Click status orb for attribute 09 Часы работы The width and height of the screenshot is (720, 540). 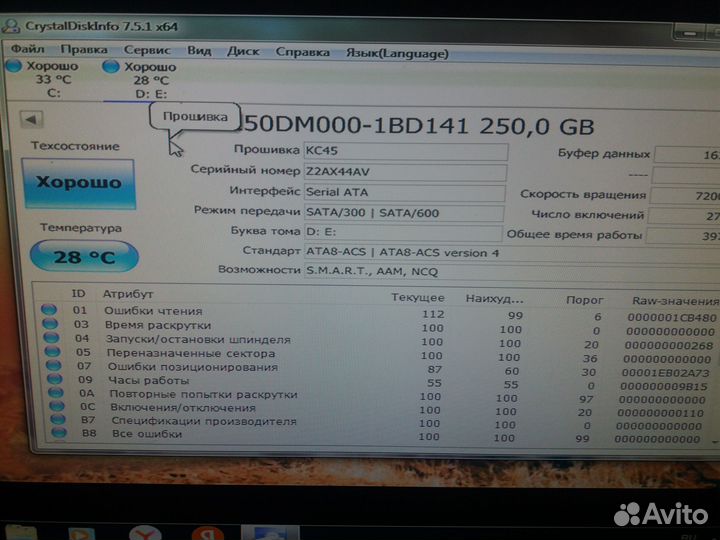[x=55, y=379]
